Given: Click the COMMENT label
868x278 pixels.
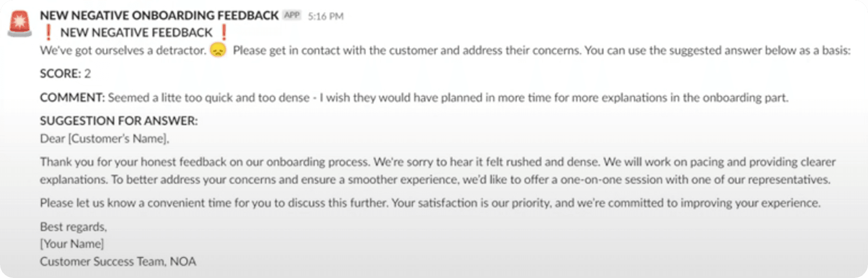Looking at the screenshot, I should tap(72, 98).
